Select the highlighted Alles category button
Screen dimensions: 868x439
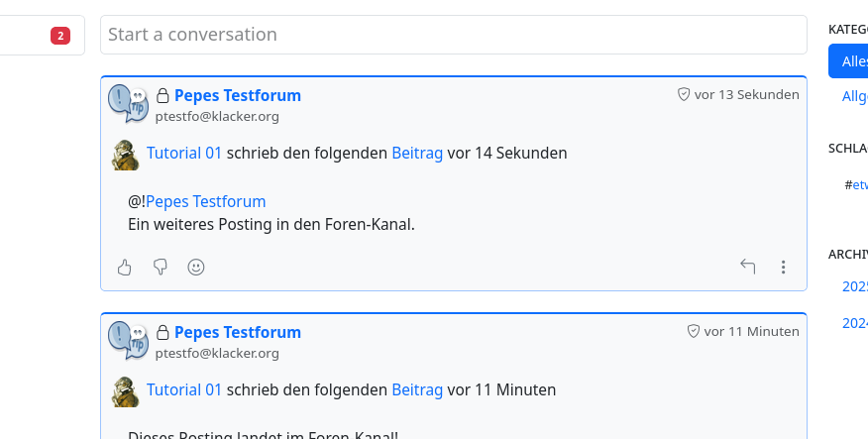tap(851, 61)
